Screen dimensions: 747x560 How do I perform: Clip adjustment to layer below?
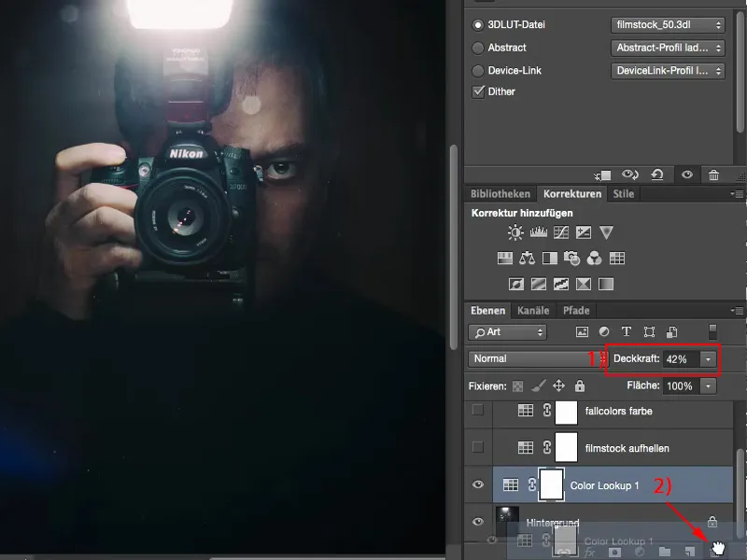tap(602, 175)
